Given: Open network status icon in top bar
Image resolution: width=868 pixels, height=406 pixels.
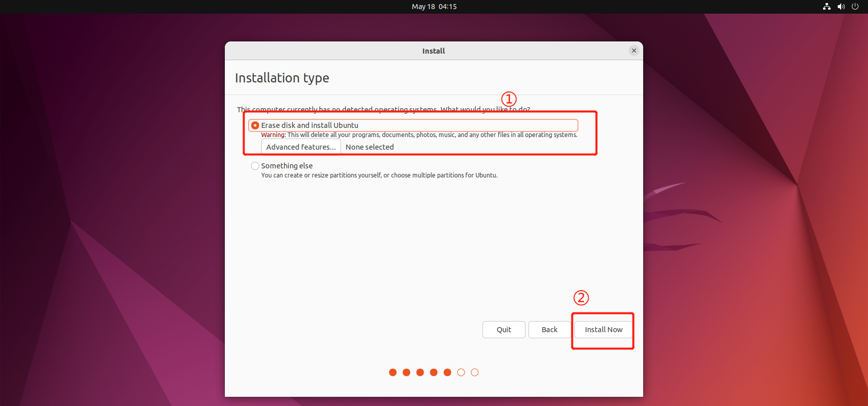Looking at the screenshot, I should click(x=827, y=7).
